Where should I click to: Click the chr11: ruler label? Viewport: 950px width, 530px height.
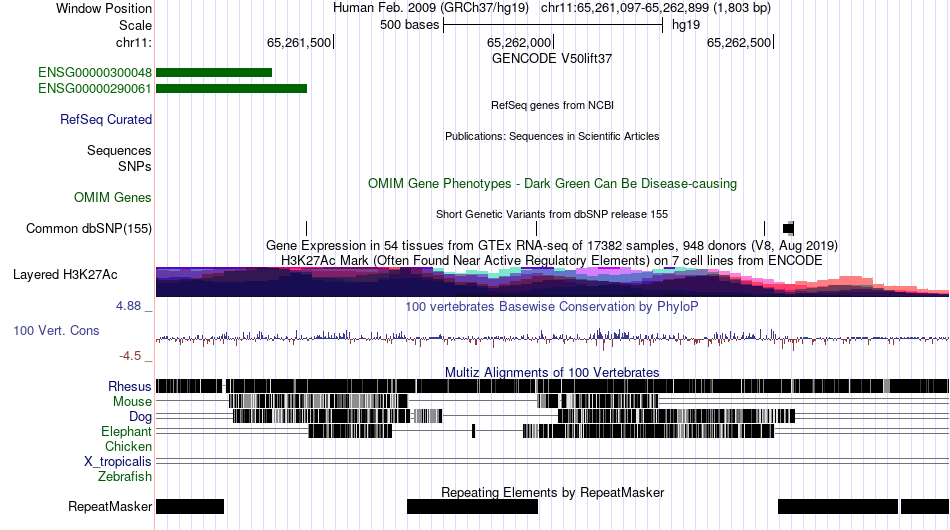tap(134, 42)
